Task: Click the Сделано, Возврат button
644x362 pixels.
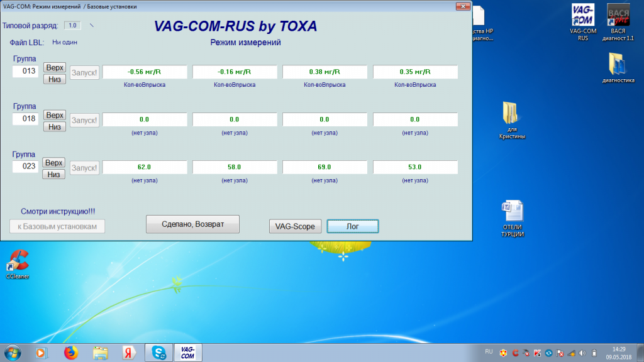Action: 192,224
